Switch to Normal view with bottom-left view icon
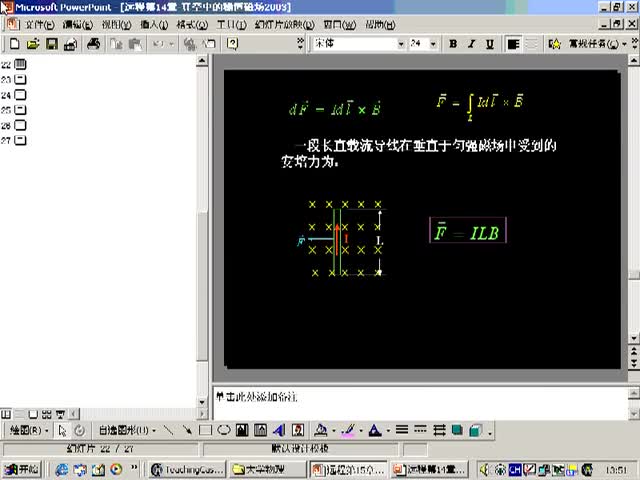The image size is (640, 480). pos(6,414)
